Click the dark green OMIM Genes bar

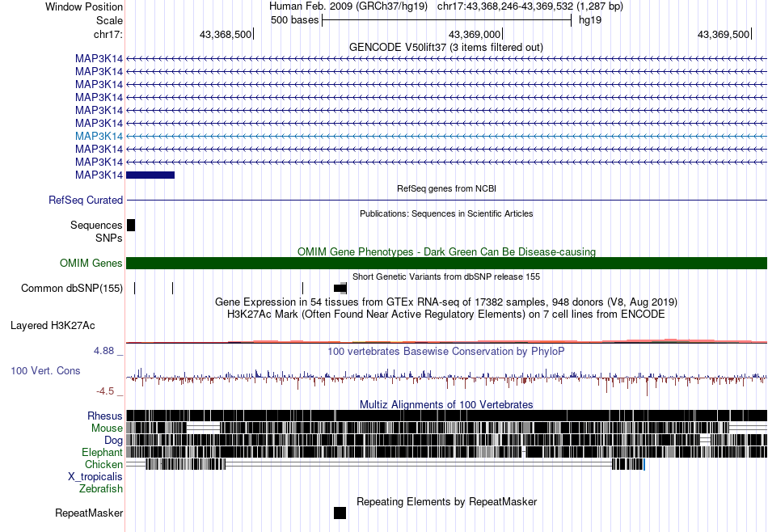447,263
